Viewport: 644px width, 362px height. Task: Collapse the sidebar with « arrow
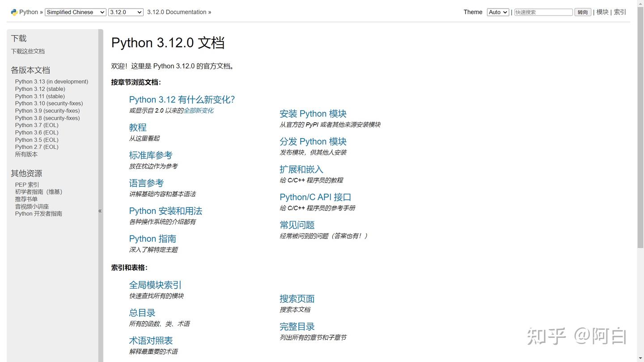pos(100,210)
